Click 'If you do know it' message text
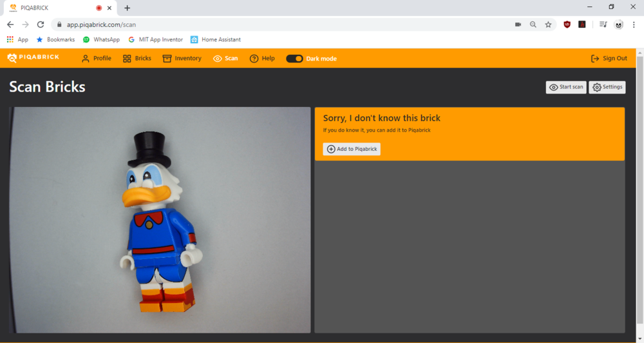644x343 pixels. click(377, 130)
